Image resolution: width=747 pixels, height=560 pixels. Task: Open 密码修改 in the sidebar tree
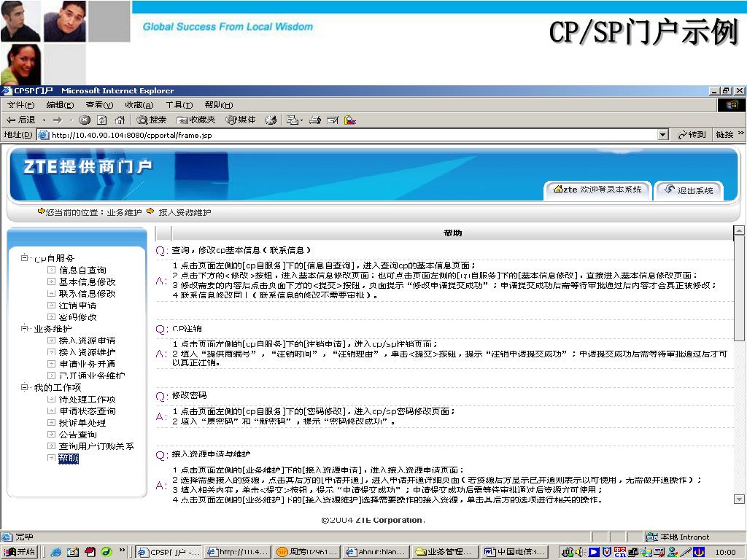tap(77, 316)
